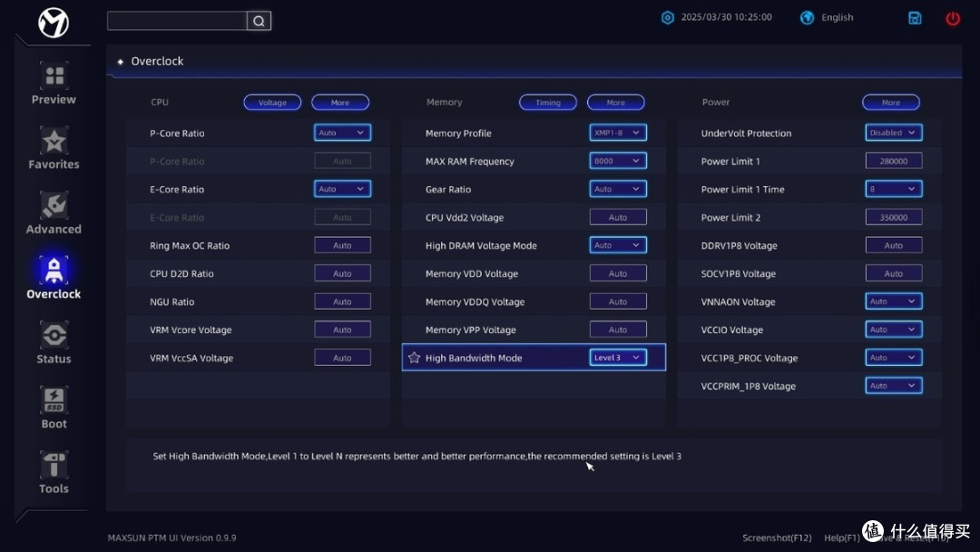Open Memory Timing settings
Image resolution: width=980 pixels, height=552 pixels.
click(547, 103)
